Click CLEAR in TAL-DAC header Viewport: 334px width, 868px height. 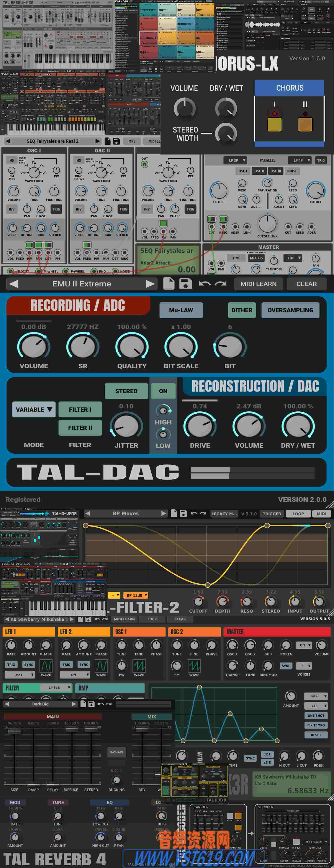[306, 284]
